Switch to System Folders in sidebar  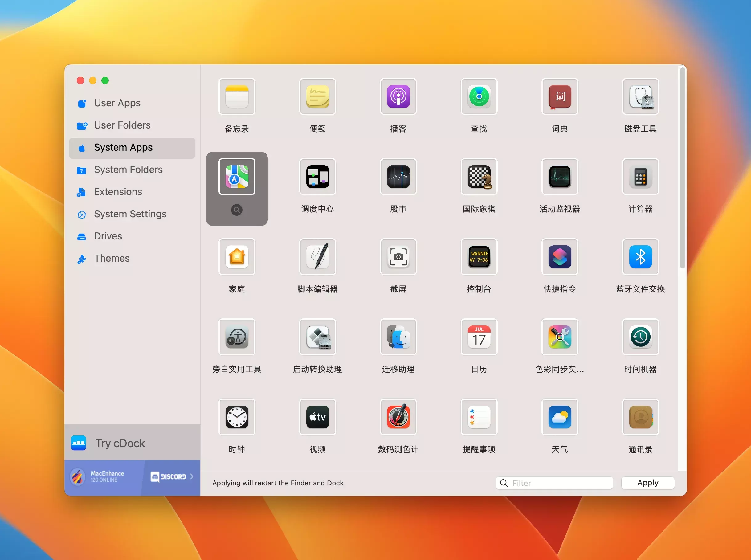pyautogui.click(x=128, y=170)
